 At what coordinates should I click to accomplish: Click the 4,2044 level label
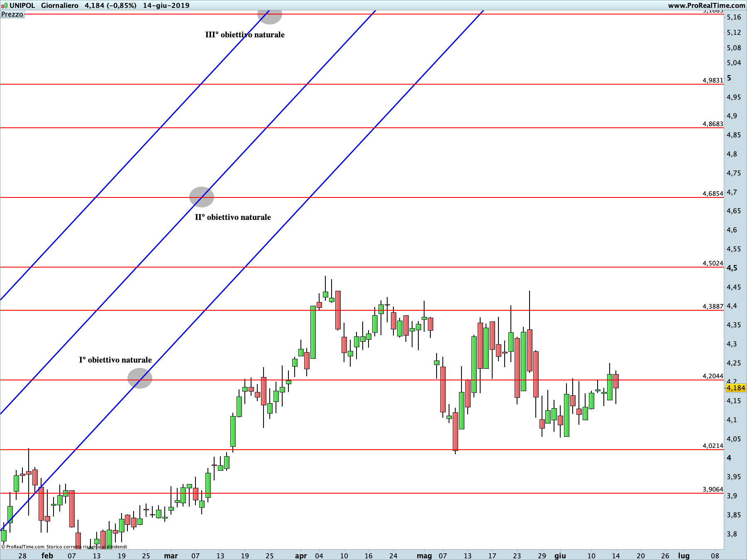click(x=713, y=376)
